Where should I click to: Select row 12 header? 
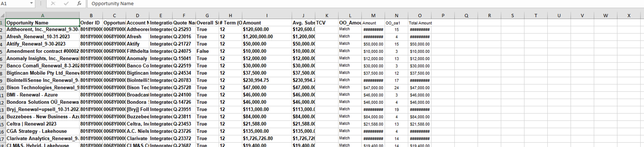click(3, 103)
